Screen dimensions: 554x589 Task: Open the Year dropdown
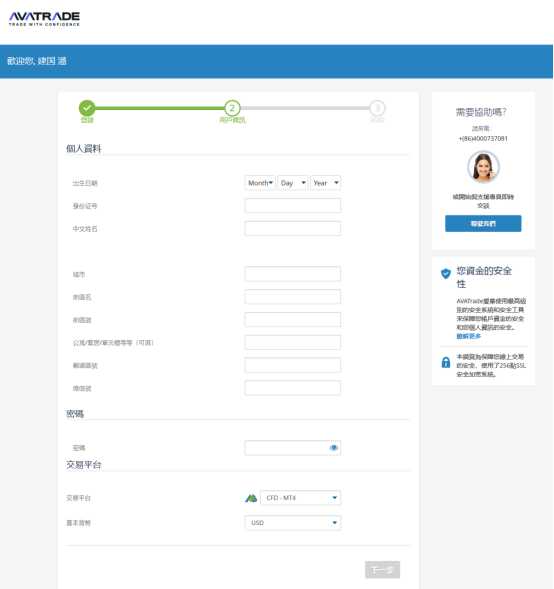326,183
